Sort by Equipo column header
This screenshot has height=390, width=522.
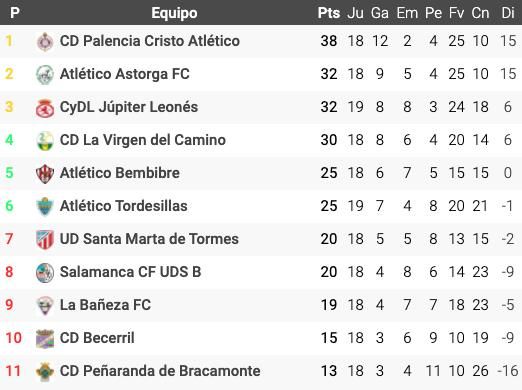click(x=174, y=13)
